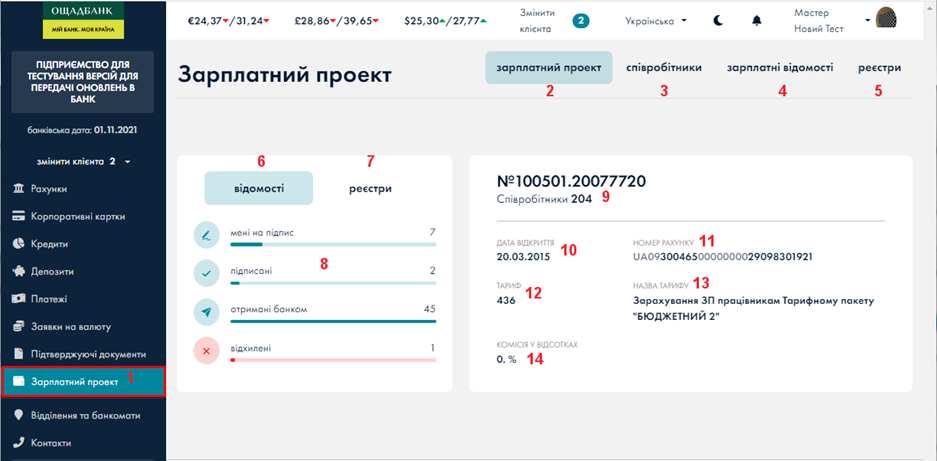Expand the Українська language dropdown
This screenshot has height=461, width=937.
[x=656, y=20]
